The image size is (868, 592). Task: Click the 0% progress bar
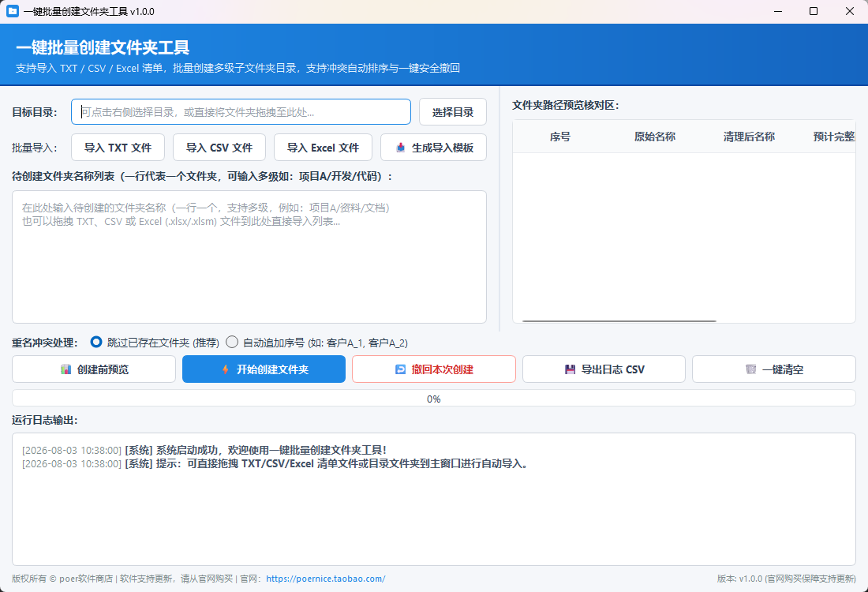point(434,398)
